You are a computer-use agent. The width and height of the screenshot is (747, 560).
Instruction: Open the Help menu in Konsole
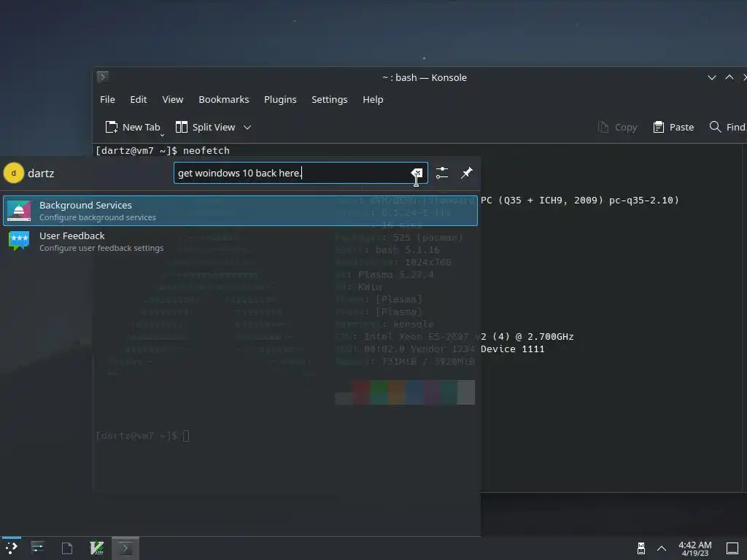[x=373, y=99]
